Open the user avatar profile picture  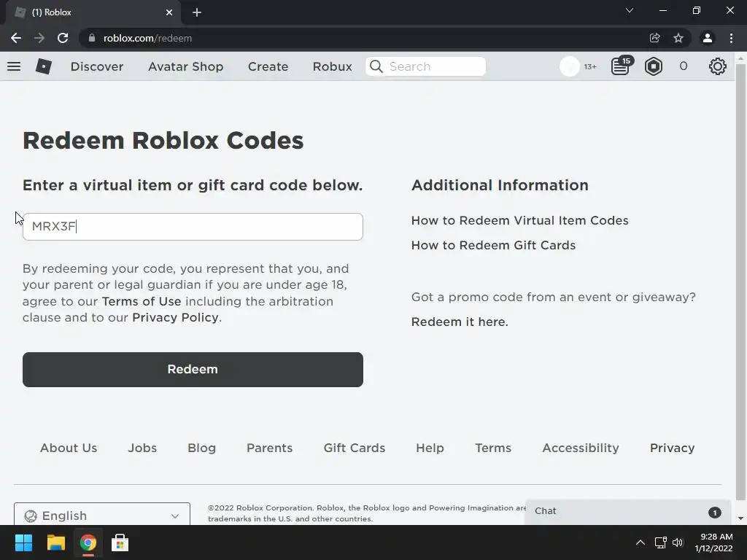pyautogui.click(x=569, y=66)
